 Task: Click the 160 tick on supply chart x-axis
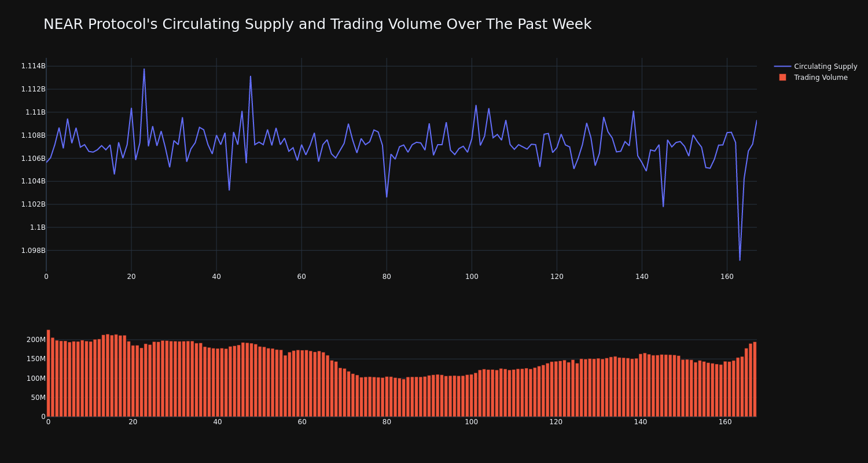tap(727, 277)
